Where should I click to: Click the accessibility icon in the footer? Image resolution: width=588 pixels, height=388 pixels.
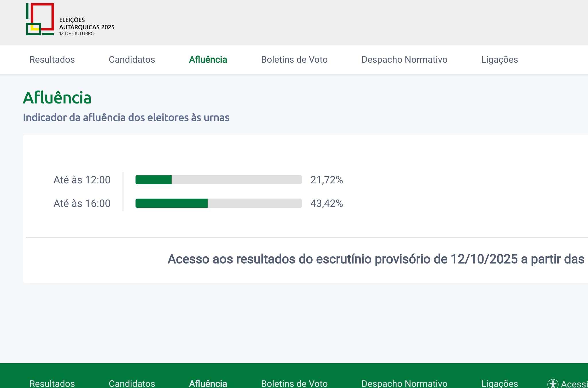point(553,383)
